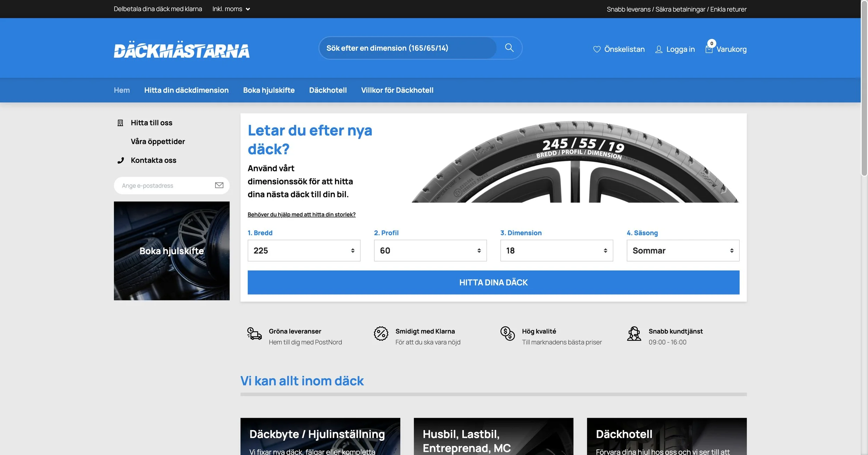
Task: Submit email with the envelope icon
Action: pyautogui.click(x=219, y=185)
